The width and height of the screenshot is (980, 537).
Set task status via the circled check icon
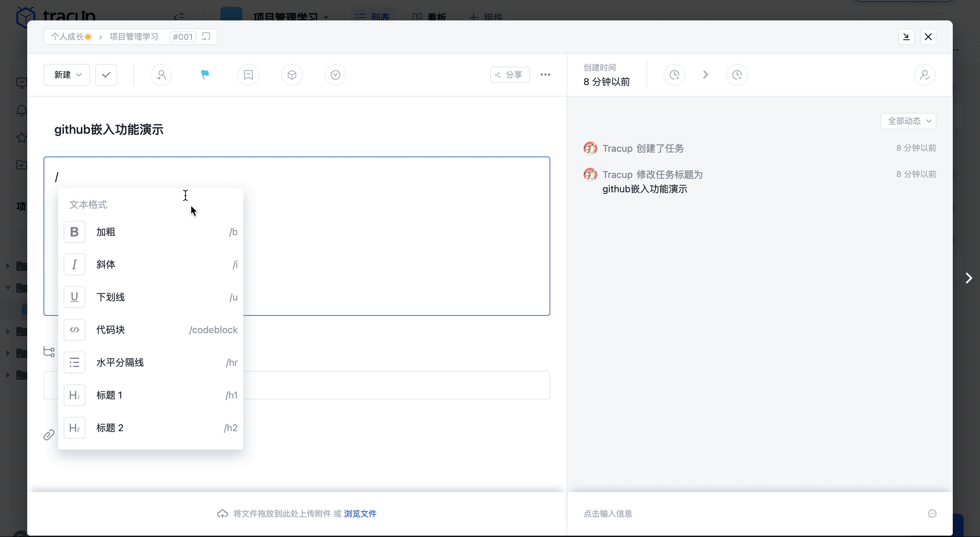click(x=335, y=75)
